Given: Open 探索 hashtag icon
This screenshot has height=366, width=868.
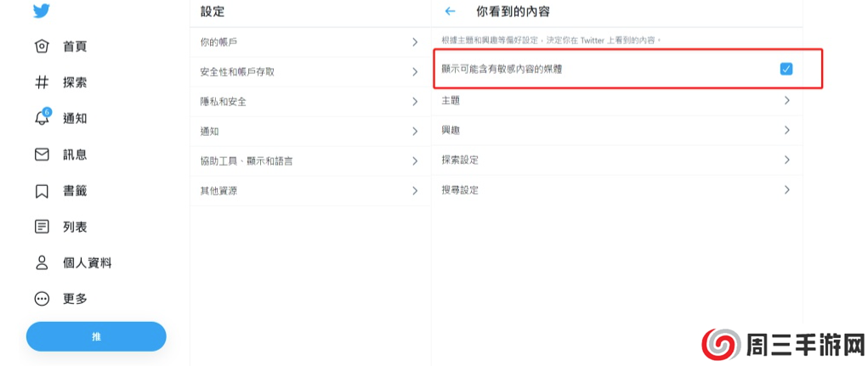Looking at the screenshot, I should pyautogui.click(x=42, y=82).
